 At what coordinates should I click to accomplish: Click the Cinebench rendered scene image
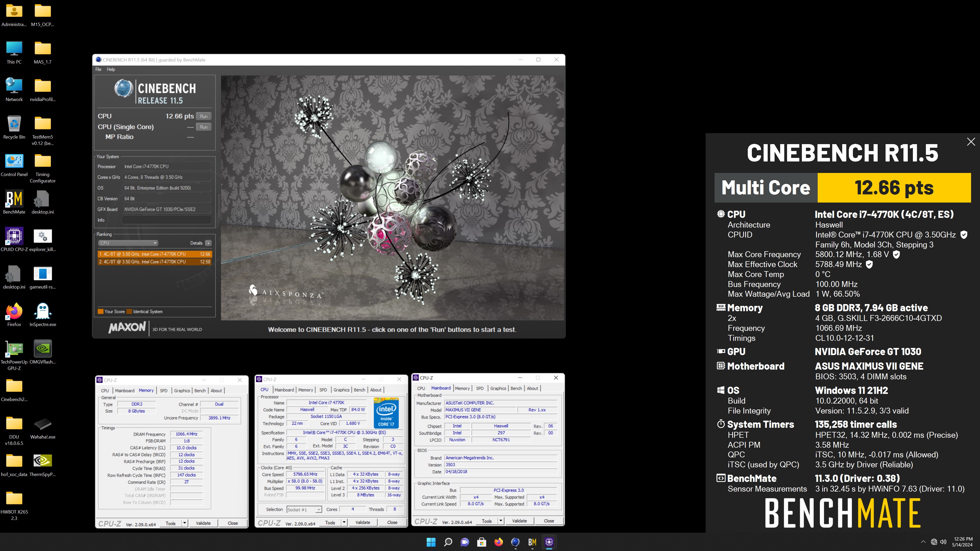pyautogui.click(x=392, y=198)
